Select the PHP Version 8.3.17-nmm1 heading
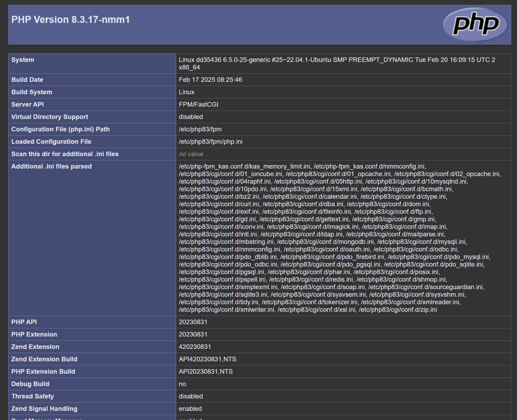The height and width of the screenshot is (420, 517). [x=70, y=20]
